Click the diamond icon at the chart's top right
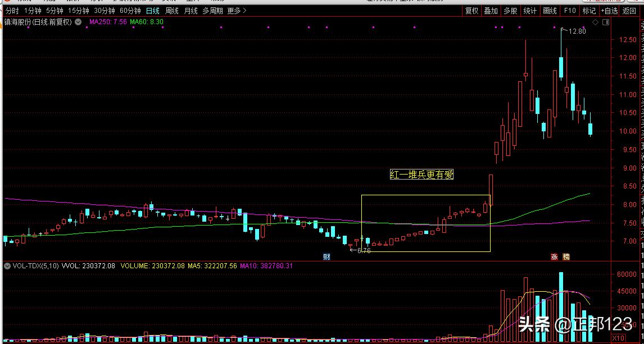 [x=595, y=22]
